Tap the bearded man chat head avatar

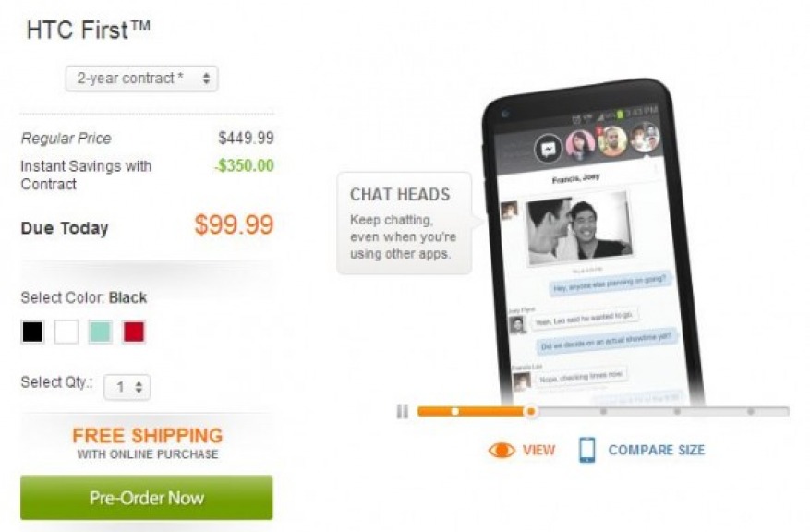(612, 140)
